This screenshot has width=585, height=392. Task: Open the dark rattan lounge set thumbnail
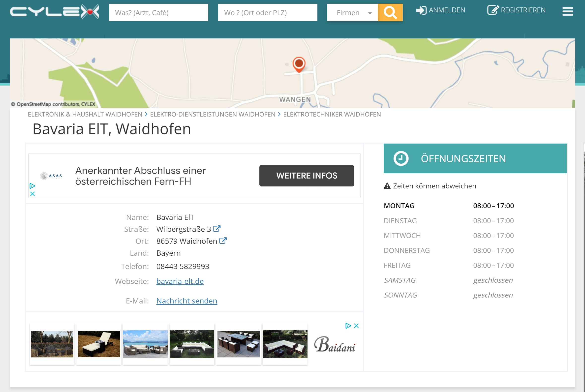pos(52,344)
